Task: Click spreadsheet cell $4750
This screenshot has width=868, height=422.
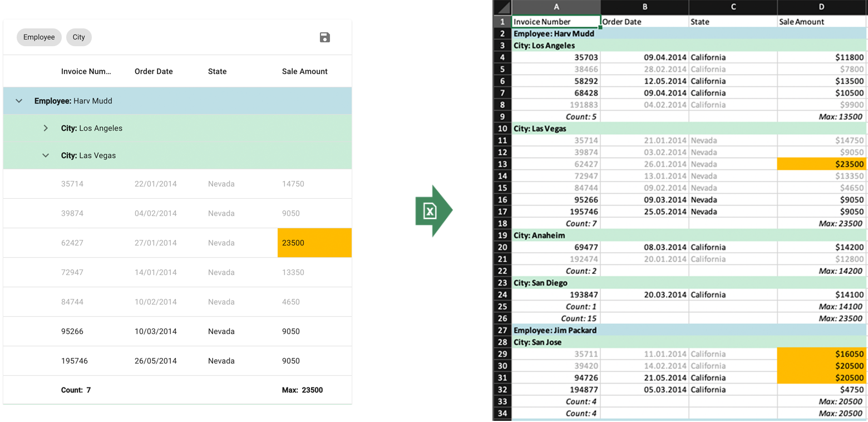Action: 822,390
